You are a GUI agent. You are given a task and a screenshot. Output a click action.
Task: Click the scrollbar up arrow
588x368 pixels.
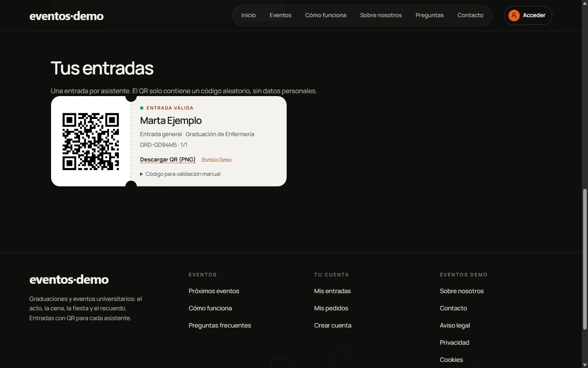585,3
